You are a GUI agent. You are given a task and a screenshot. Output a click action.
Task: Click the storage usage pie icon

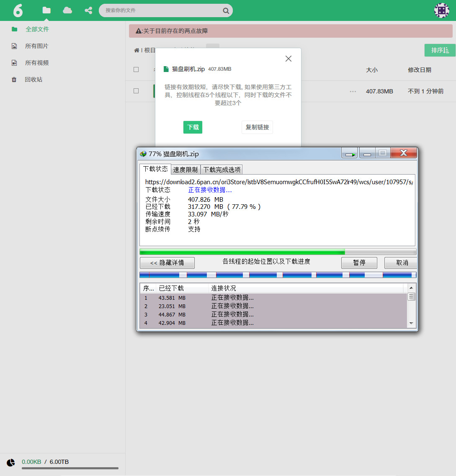coord(11,462)
